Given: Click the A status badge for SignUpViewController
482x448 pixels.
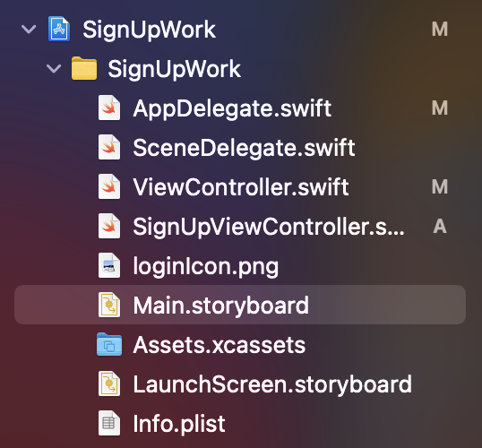Looking at the screenshot, I should coord(440,227).
